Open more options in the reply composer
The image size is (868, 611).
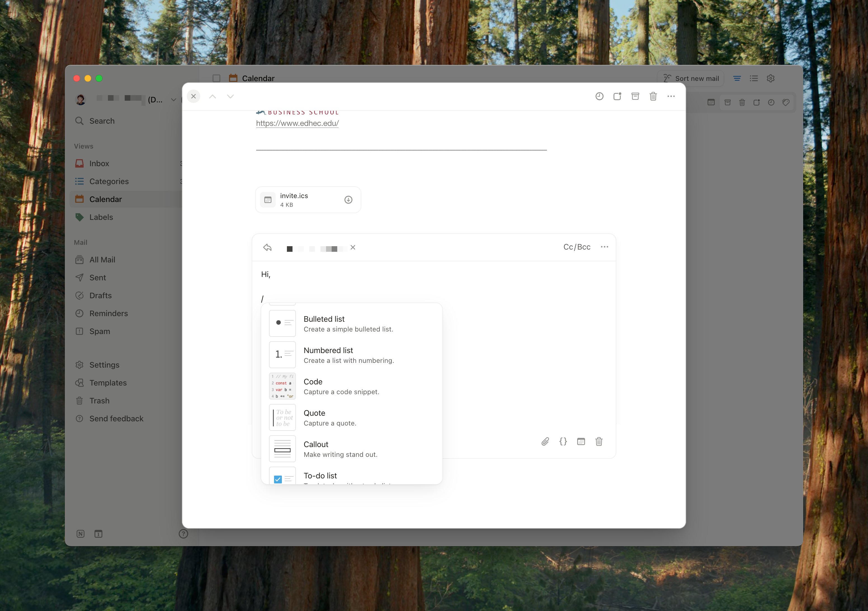click(x=605, y=247)
